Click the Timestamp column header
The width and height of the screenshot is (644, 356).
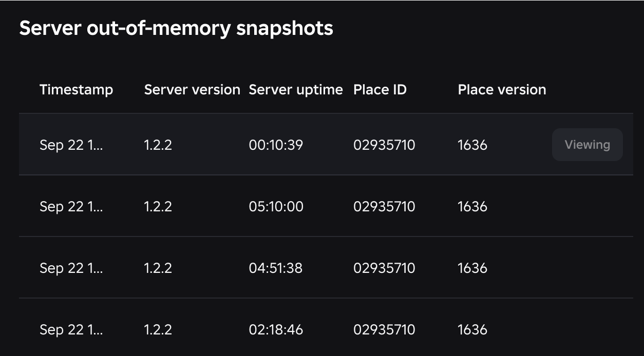click(x=76, y=90)
